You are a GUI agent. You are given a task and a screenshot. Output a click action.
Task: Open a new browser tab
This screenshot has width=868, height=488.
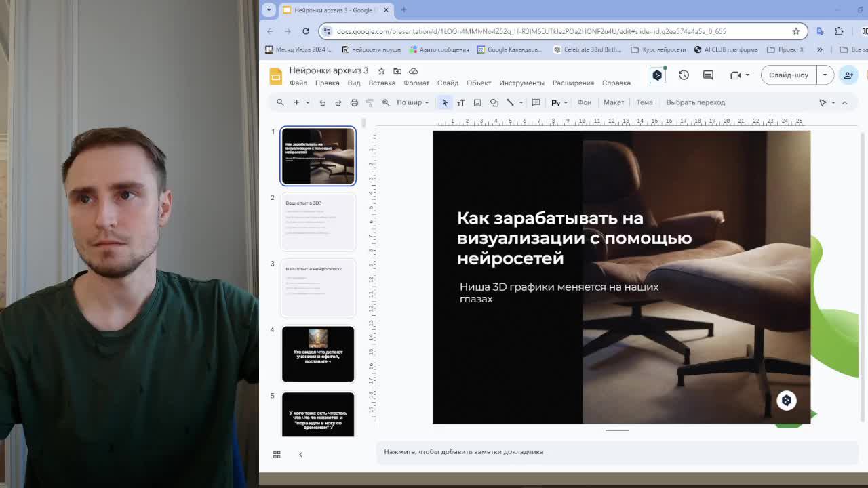point(403,9)
